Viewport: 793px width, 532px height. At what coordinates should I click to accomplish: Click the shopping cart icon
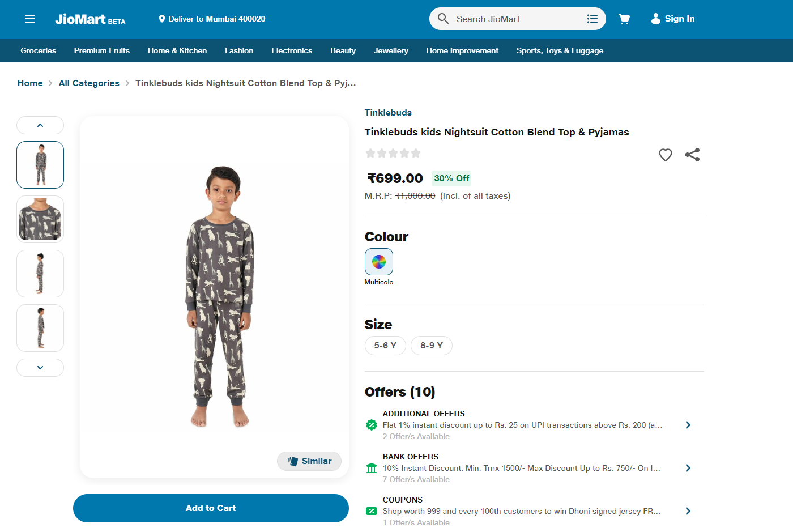(624, 19)
